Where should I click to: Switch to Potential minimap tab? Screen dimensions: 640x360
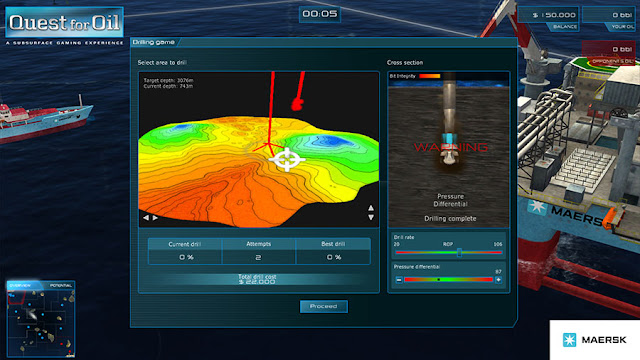click(x=60, y=285)
